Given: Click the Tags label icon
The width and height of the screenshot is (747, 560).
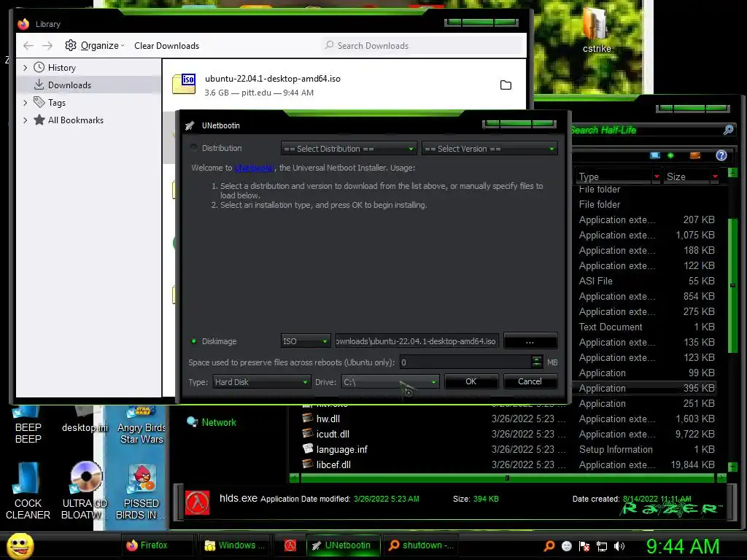Looking at the screenshot, I should point(39,102).
